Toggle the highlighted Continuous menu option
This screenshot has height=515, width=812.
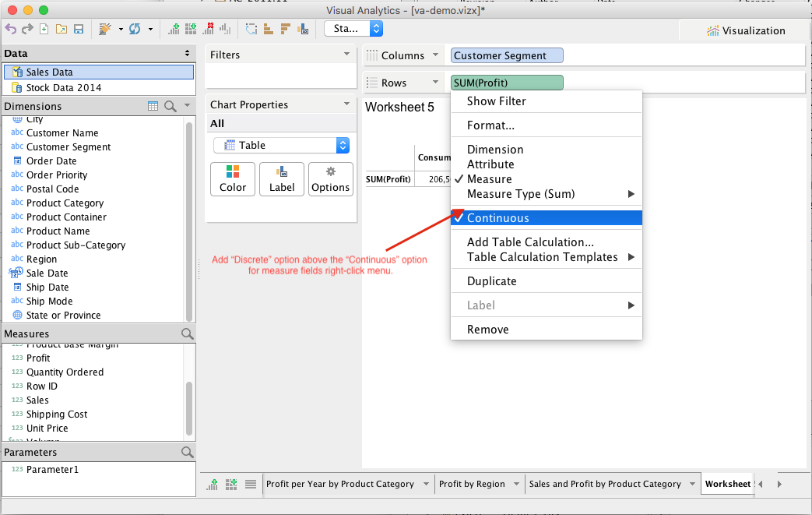[547, 218]
